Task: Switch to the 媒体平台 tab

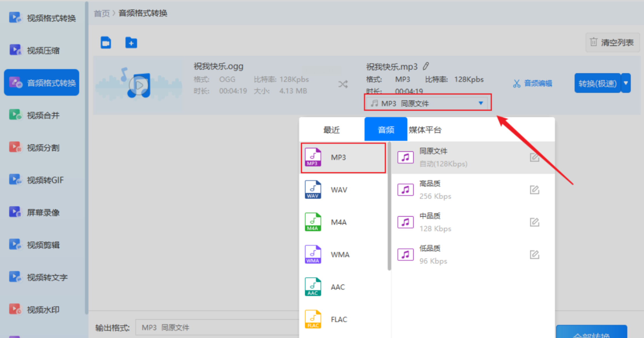Action: click(x=425, y=130)
